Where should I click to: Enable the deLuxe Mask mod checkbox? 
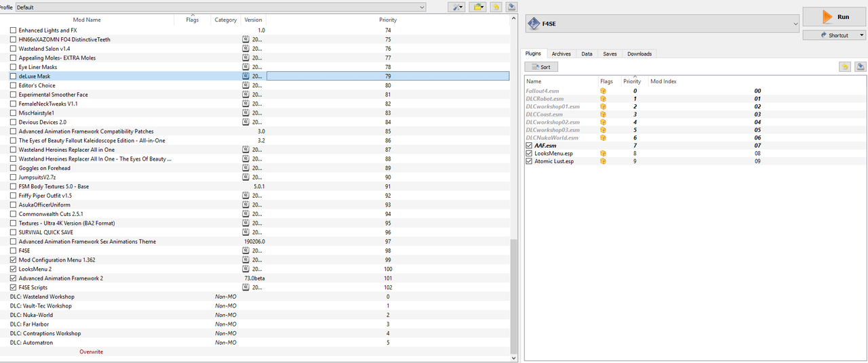[x=13, y=77]
